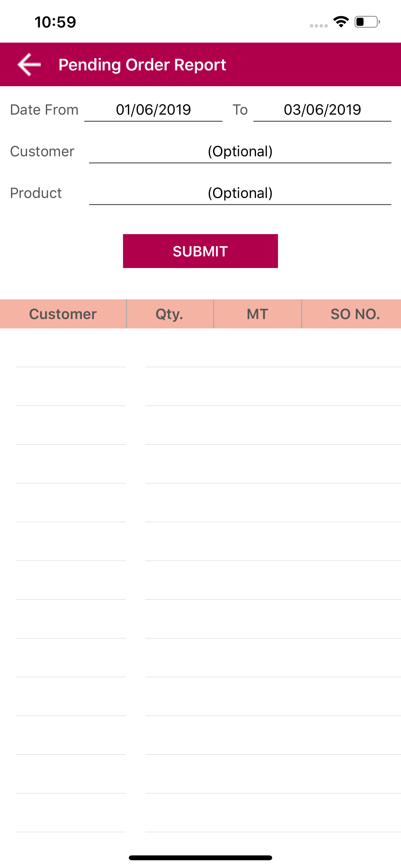Select the Product optional field
The width and height of the screenshot is (401, 868).
(x=240, y=193)
